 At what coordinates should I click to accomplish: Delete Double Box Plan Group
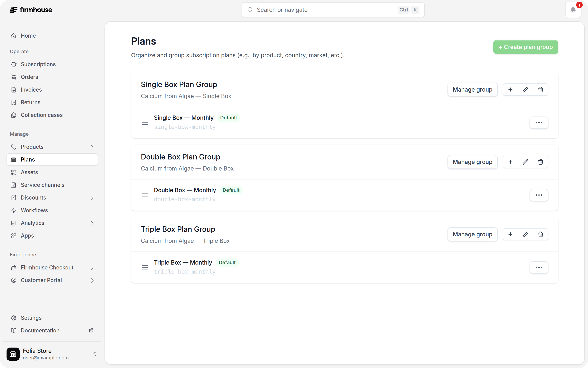(x=540, y=162)
